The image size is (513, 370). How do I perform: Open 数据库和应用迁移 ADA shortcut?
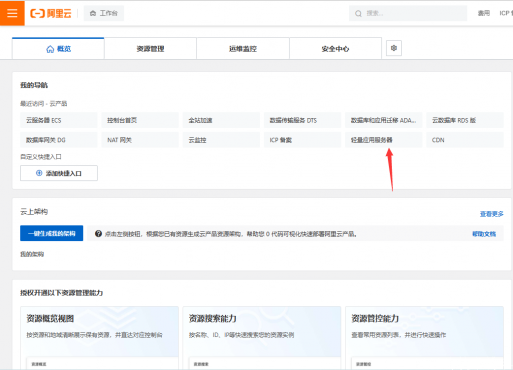[384, 120]
